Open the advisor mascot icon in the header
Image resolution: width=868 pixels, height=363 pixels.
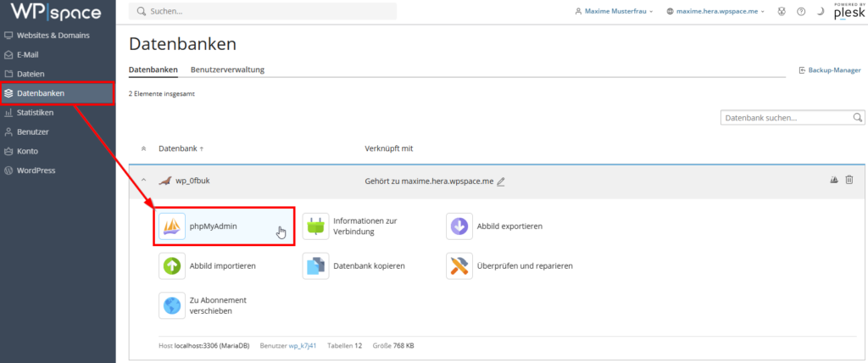pos(782,12)
